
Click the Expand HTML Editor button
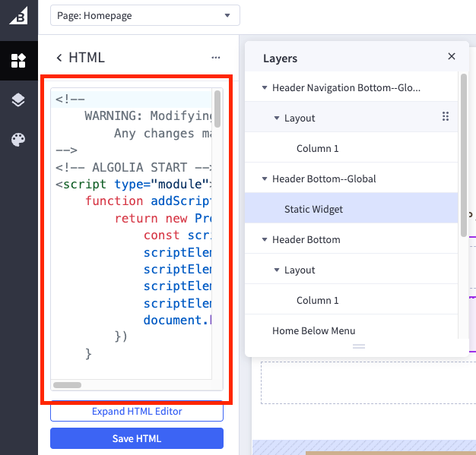coord(137,411)
